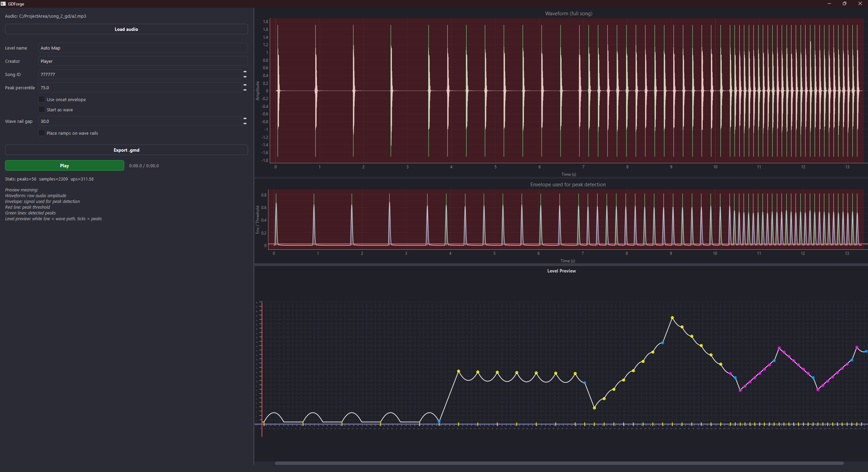
Task: Click the highest yellow peak node in Level Preview
Action: coord(672,318)
